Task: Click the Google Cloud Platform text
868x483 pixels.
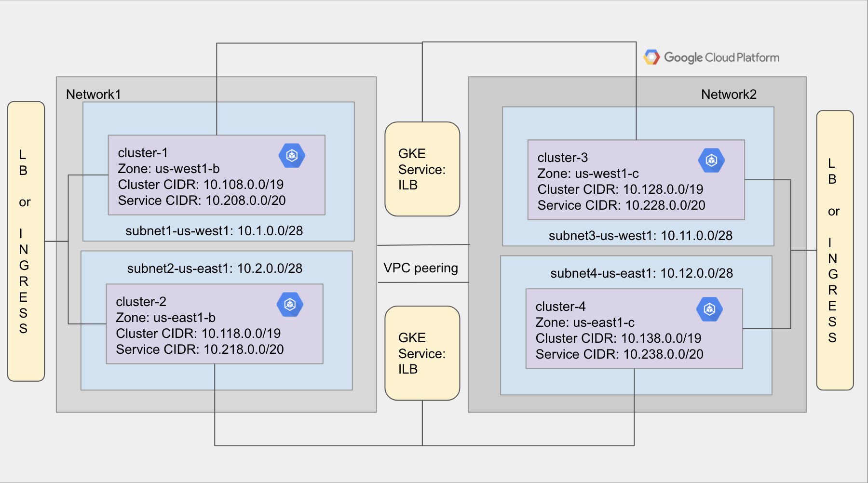Action: 721,58
